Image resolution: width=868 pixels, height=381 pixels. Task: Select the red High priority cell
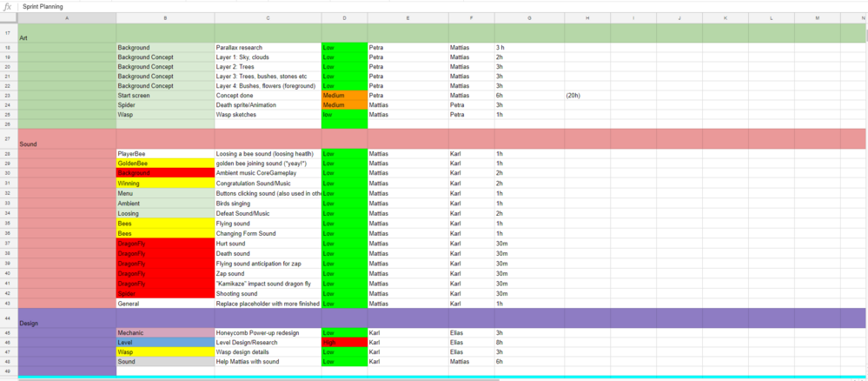[x=344, y=342]
